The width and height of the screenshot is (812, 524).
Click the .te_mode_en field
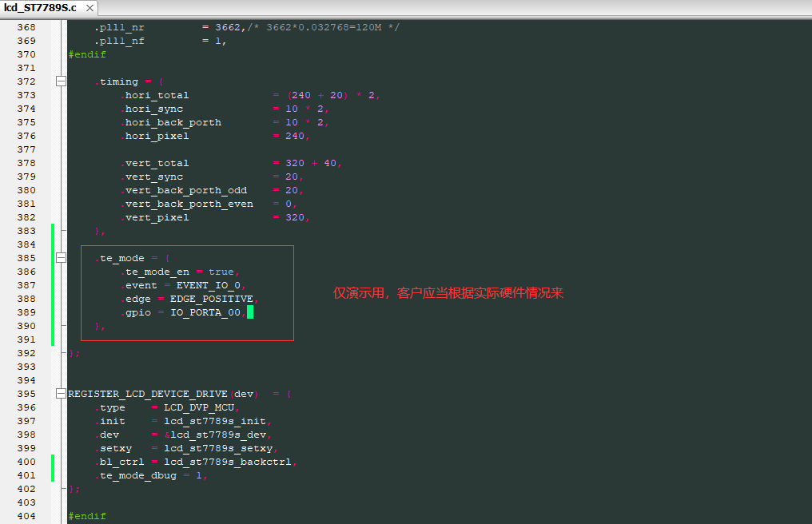coord(155,272)
